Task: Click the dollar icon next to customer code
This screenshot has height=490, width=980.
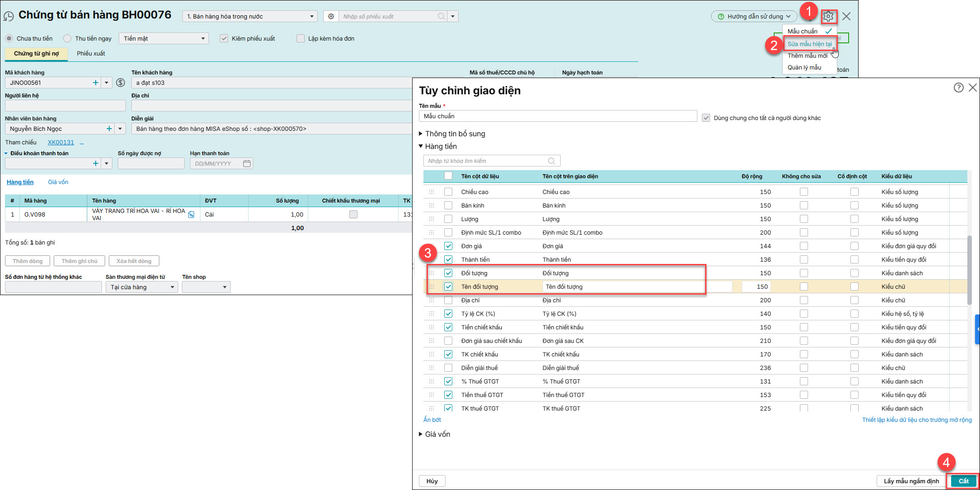Action: [x=121, y=83]
